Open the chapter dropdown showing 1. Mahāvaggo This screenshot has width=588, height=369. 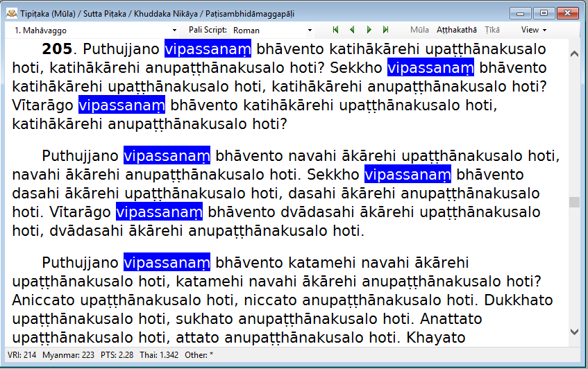pyautogui.click(x=95, y=31)
